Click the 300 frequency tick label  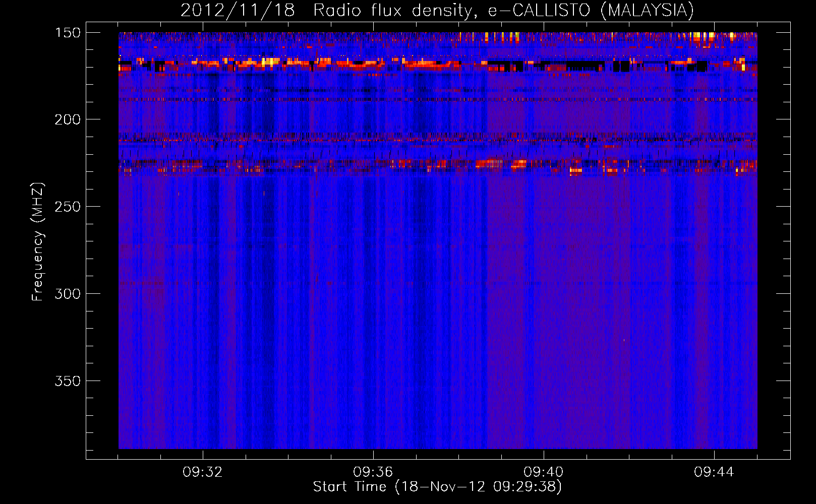tap(68, 294)
